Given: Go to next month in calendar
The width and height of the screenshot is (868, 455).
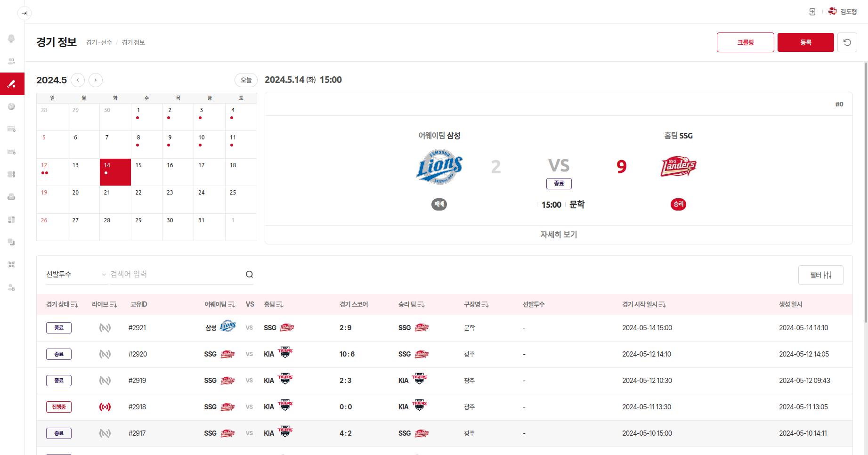Looking at the screenshot, I should pos(96,80).
